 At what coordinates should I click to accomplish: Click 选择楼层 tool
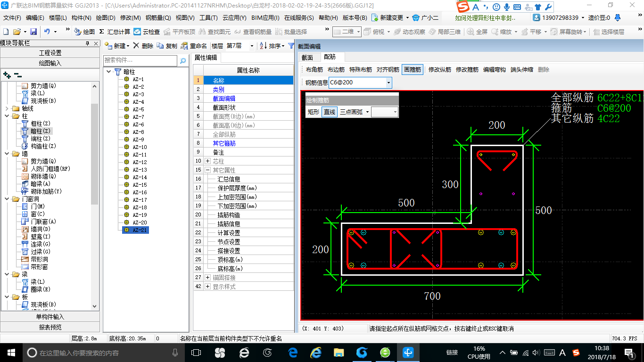click(609, 32)
